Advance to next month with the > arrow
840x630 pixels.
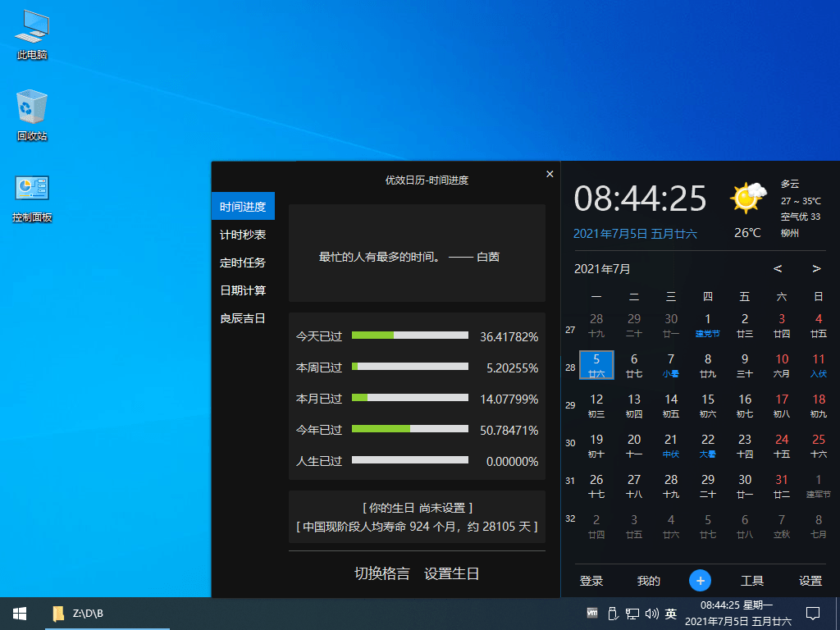point(815,268)
